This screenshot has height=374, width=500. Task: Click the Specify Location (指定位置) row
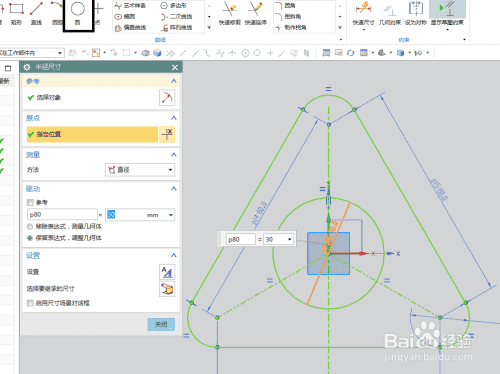(x=92, y=134)
